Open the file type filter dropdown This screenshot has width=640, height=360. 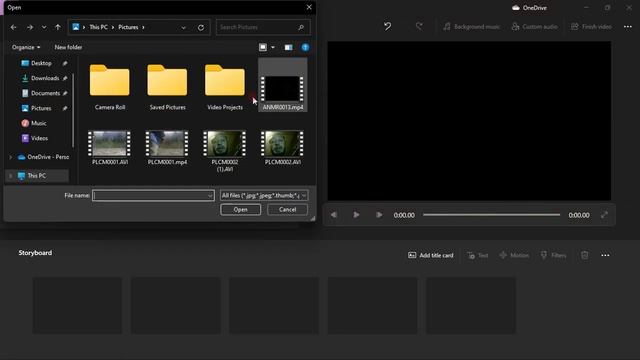point(264,196)
